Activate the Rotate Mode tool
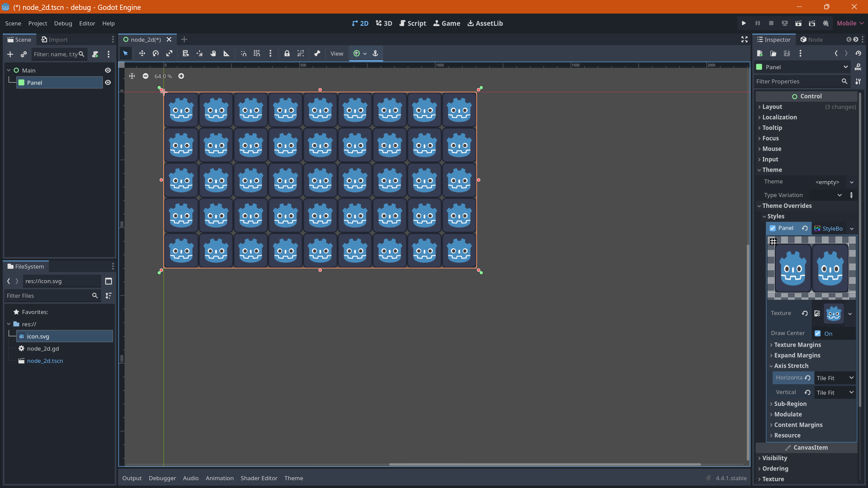Viewport: 868px width, 488px height. click(155, 54)
